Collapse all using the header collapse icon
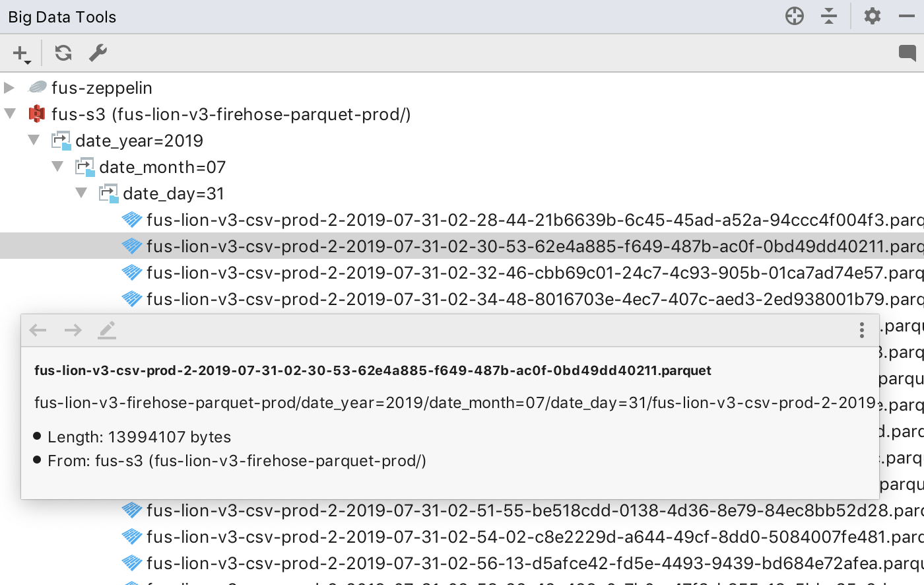Screen dimensions: 924x585 click(x=829, y=16)
